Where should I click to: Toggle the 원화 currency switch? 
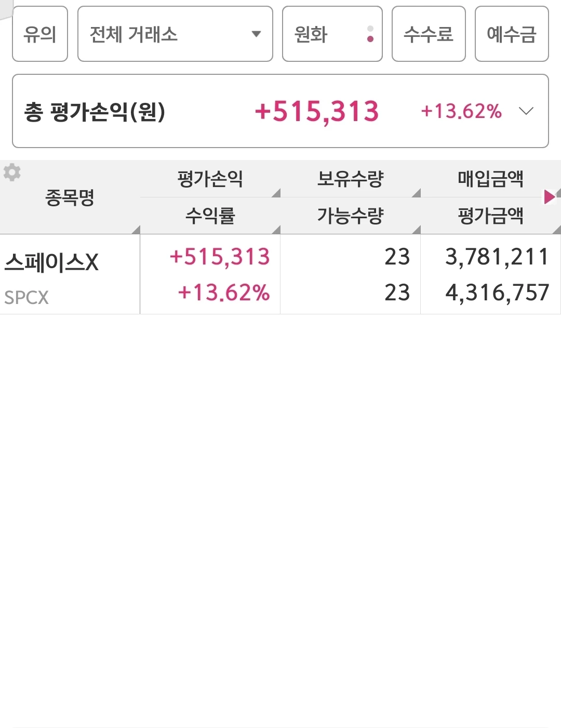(x=332, y=34)
